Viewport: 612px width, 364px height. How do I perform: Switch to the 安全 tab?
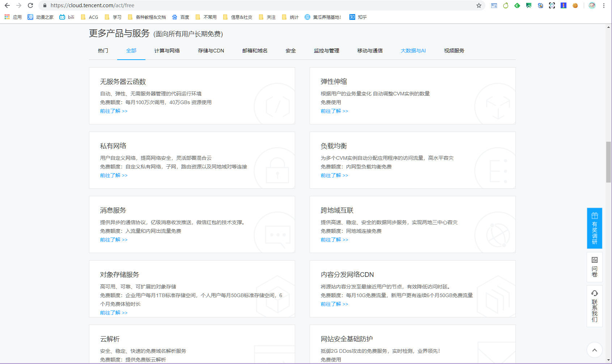click(291, 51)
